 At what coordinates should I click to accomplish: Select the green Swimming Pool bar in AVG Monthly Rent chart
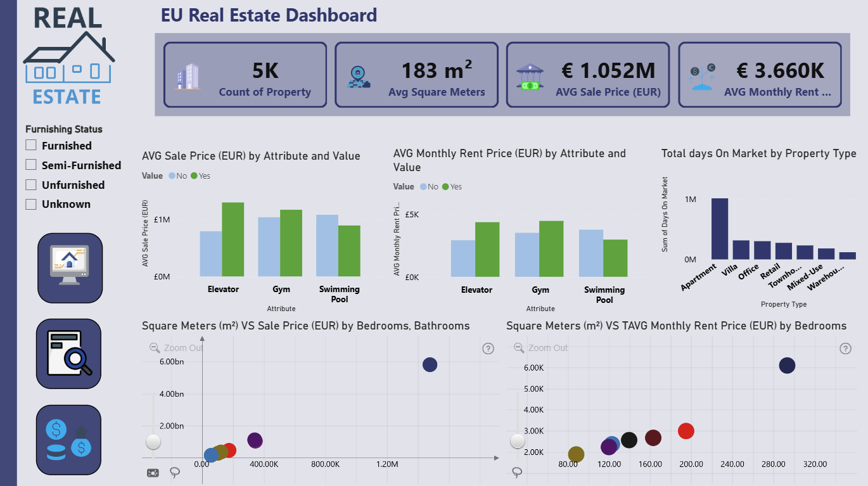615,259
